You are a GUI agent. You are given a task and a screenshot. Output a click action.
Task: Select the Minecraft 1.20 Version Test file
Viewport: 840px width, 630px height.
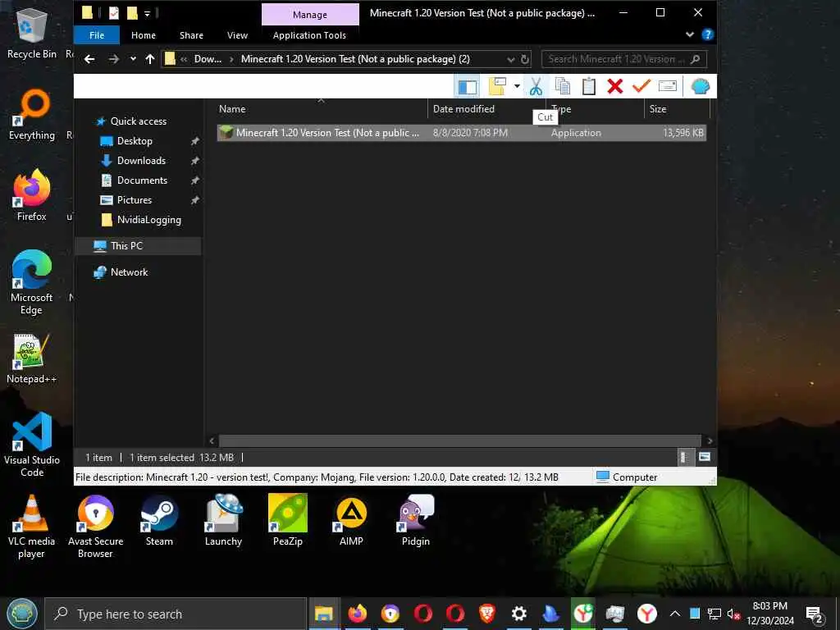pos(461,133)
